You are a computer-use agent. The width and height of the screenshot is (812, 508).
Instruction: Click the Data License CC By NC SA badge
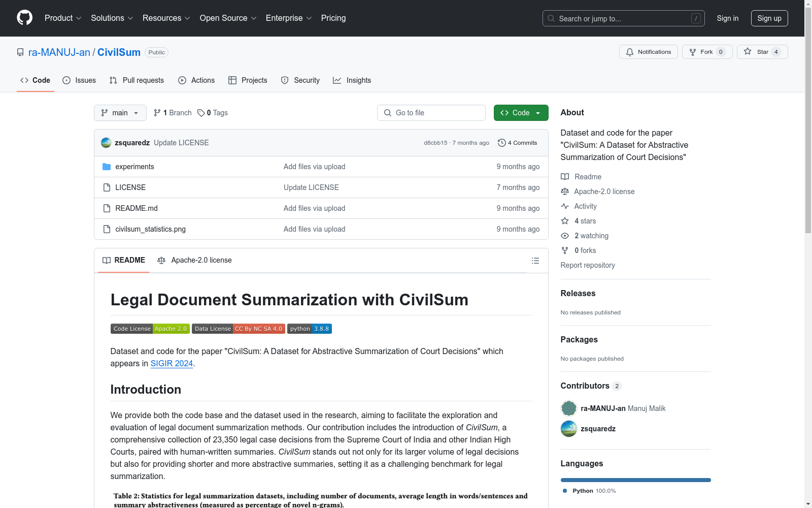click(x=239, y=329)
